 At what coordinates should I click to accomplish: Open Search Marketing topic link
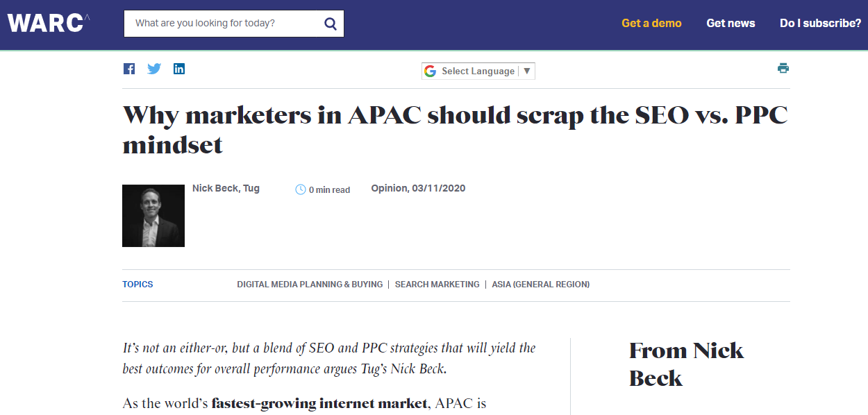point(437,285)
